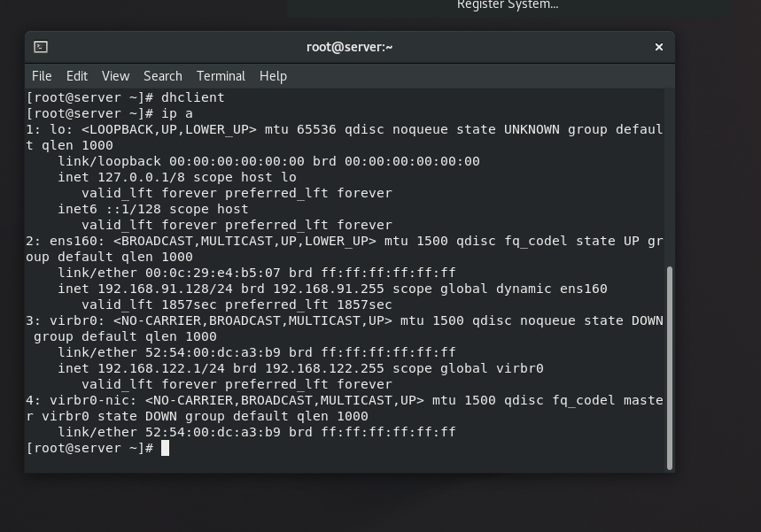Open the Terminal menu
This screenshot has width=761, height=532.
click(x=221, y=76)
